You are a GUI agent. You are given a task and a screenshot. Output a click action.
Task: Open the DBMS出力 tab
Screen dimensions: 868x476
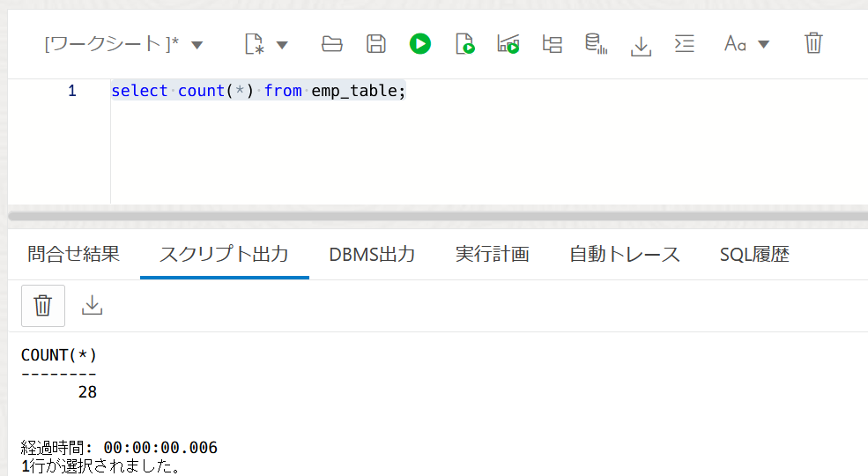coord(372,254)
